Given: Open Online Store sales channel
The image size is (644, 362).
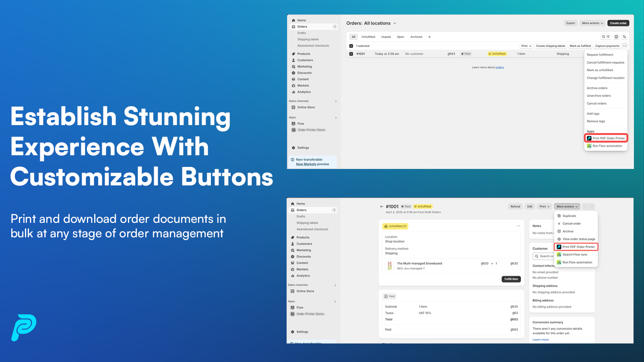Looking at the screenshot, I should click(x=305, y=107).
